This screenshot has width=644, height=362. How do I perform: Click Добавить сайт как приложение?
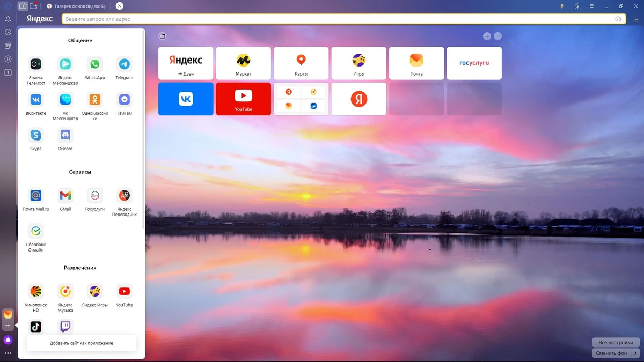pos(81,343)
